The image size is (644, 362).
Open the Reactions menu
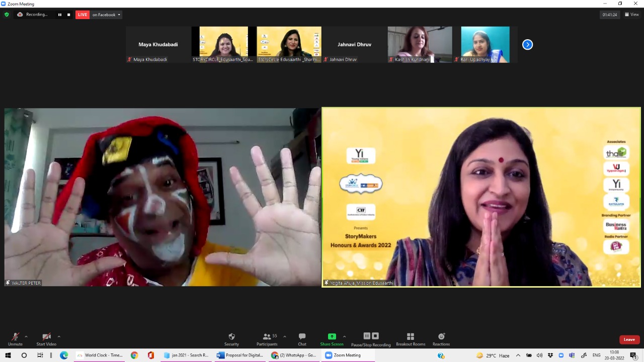pyautogui.click(x=441, y=337)
